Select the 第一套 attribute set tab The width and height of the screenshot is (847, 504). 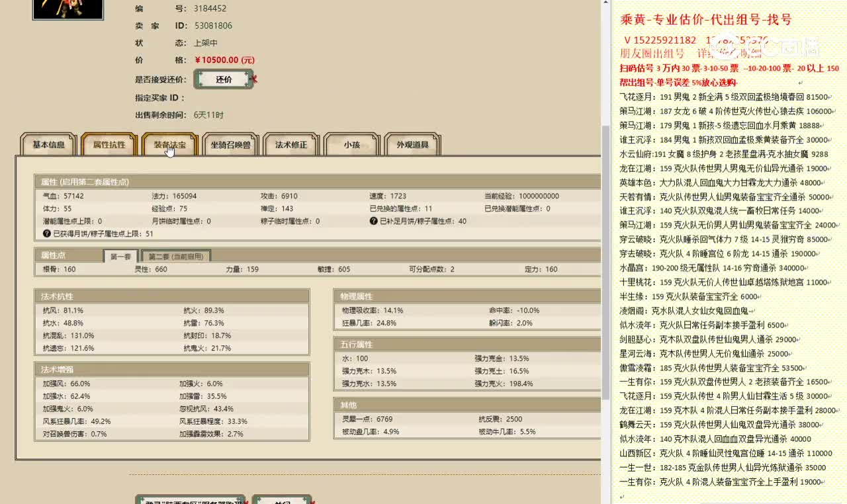click(120, 256)
